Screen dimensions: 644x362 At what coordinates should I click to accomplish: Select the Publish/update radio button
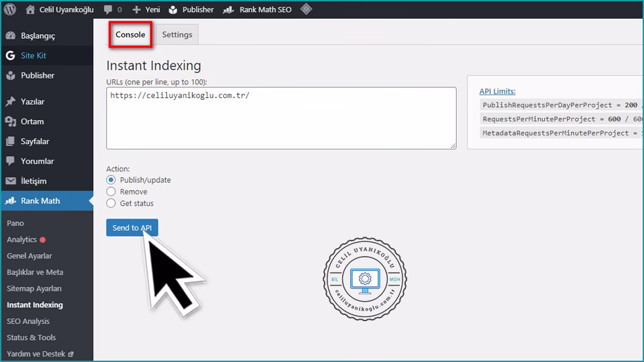click(x=111, y=180)
